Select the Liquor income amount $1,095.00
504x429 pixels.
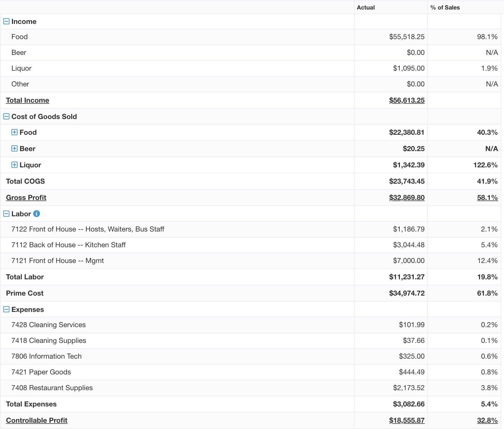click(409, 68)
